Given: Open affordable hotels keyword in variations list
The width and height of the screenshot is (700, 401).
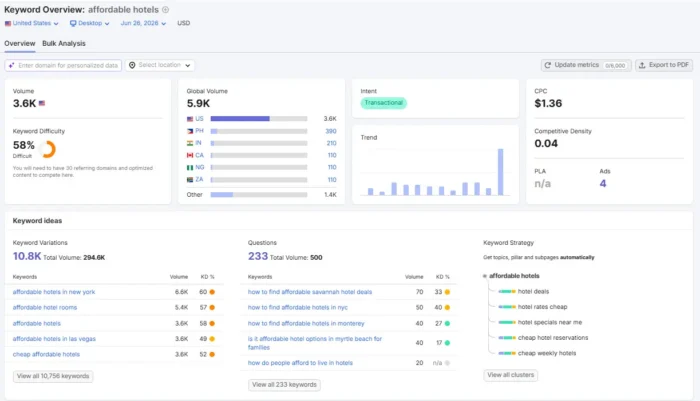Looking at the screenshot, I should [x=37, y=323].
